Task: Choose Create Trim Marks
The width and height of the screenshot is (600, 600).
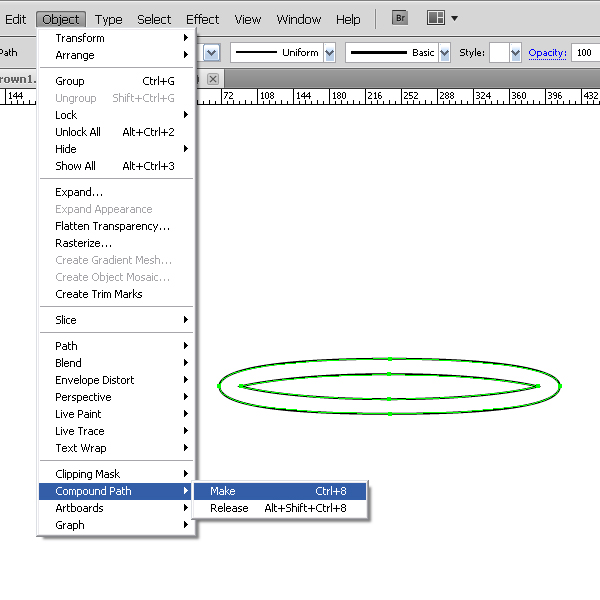Action: coord(116,294)
